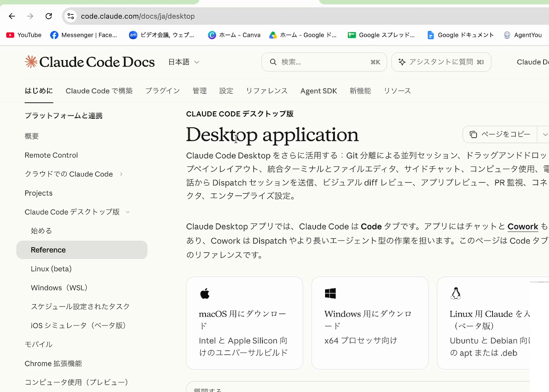This screenshot has height=392, width=549.
Task: Open the 概要 sidebar page
Action: pos(32,136)
